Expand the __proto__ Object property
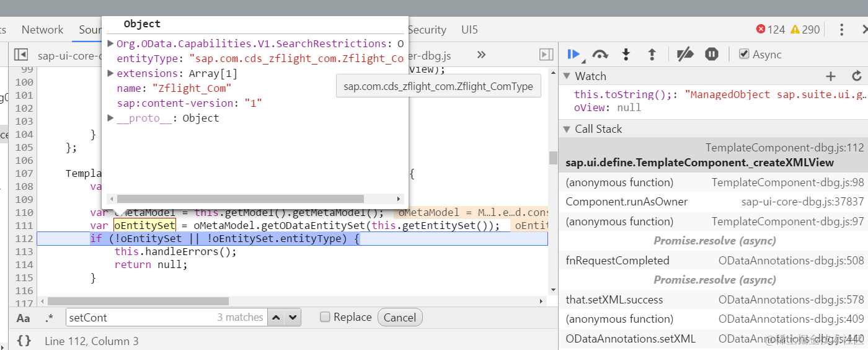This screenshot has width=868, height=350. (110, 118)
